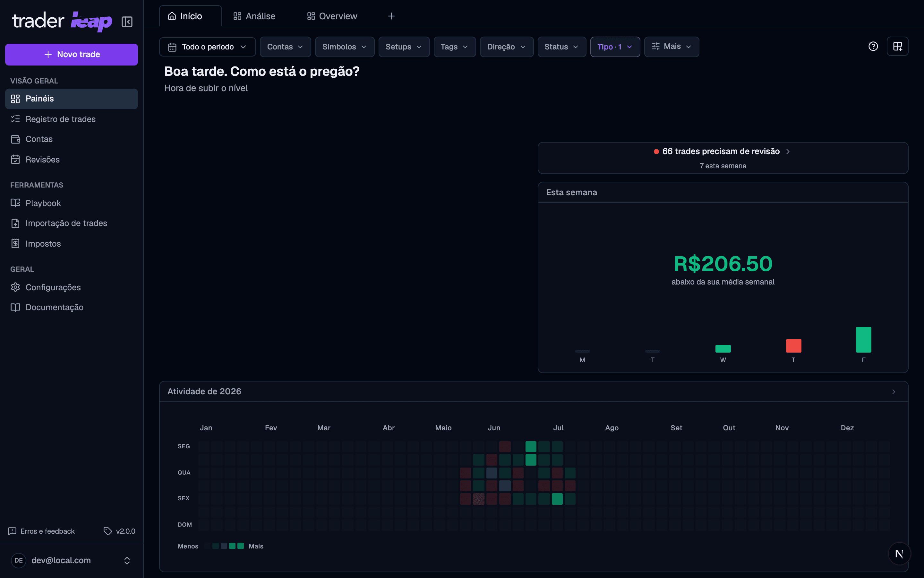Expand the Setups filter dropdown
The image size is (924, 578).
(404, 47)
